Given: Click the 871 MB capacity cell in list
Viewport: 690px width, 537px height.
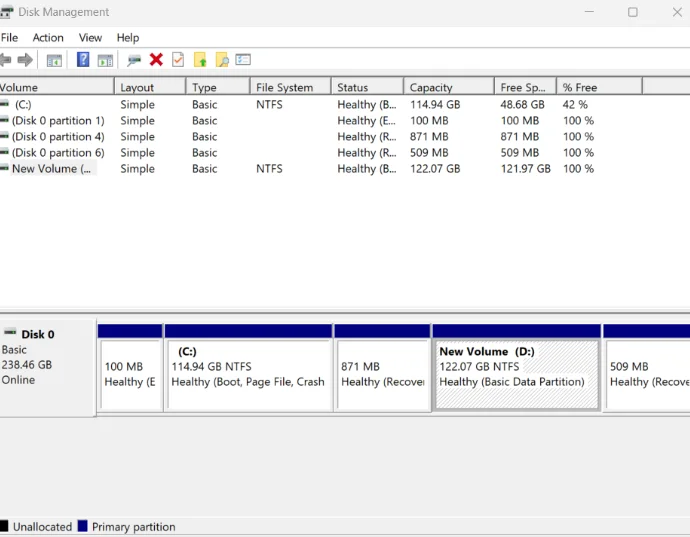Looking at the screenshot, I should click(429, 136).
